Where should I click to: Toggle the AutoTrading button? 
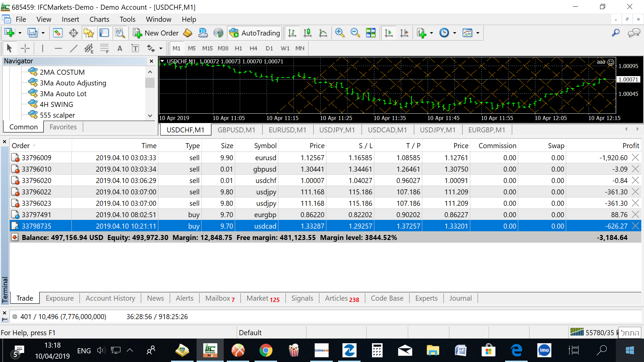click(255, 33)
